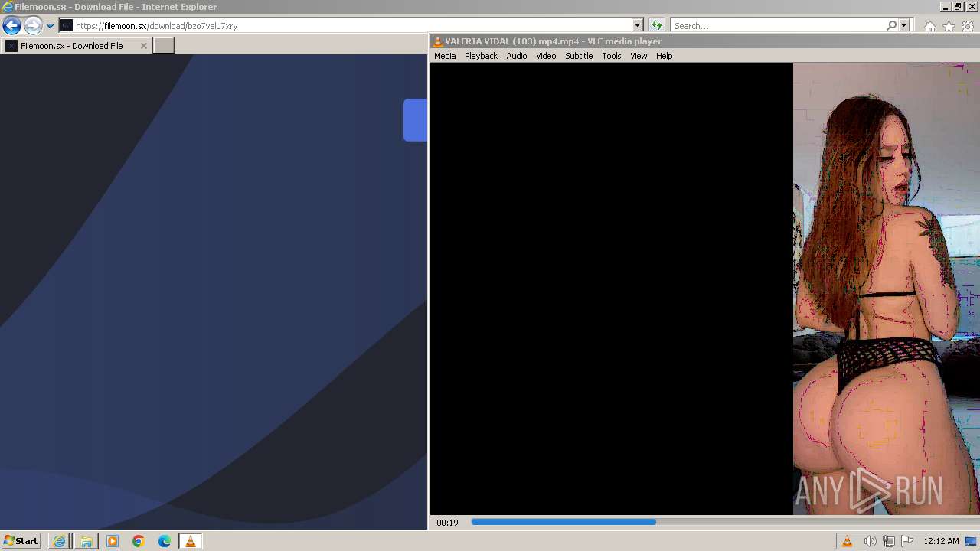980x551 pixels.
Task: Refresh the Filemoon page
Action: click(656, 25)
